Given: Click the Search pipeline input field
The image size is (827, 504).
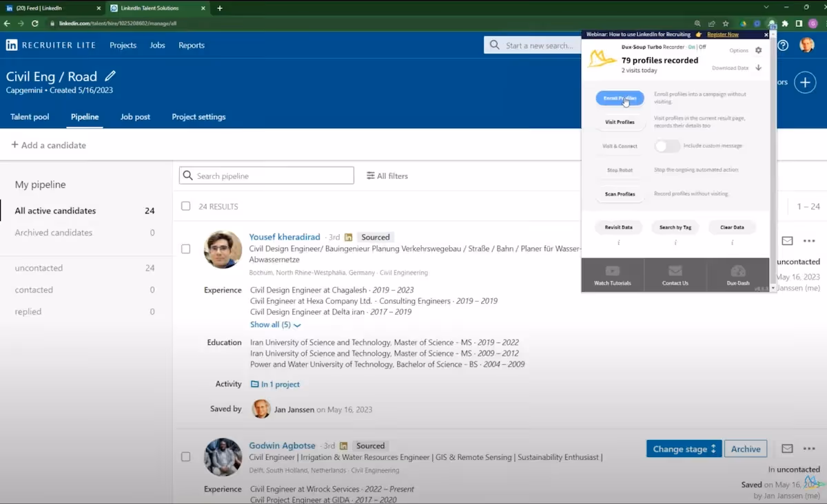Looking at the screenshot, I should (x=267, y=176).
